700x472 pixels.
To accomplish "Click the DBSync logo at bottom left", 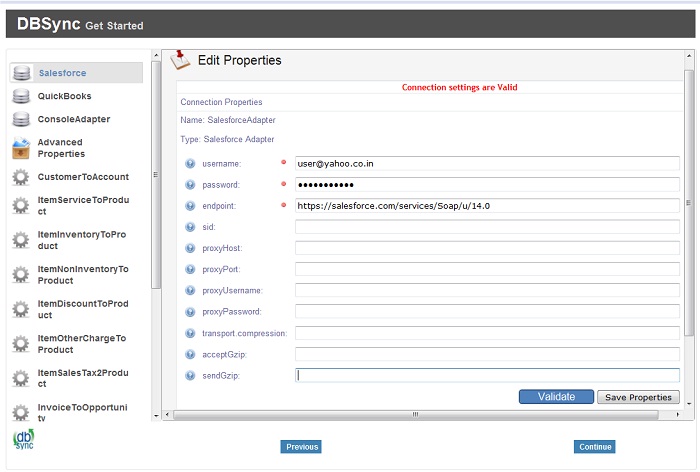I will (23, 440).
